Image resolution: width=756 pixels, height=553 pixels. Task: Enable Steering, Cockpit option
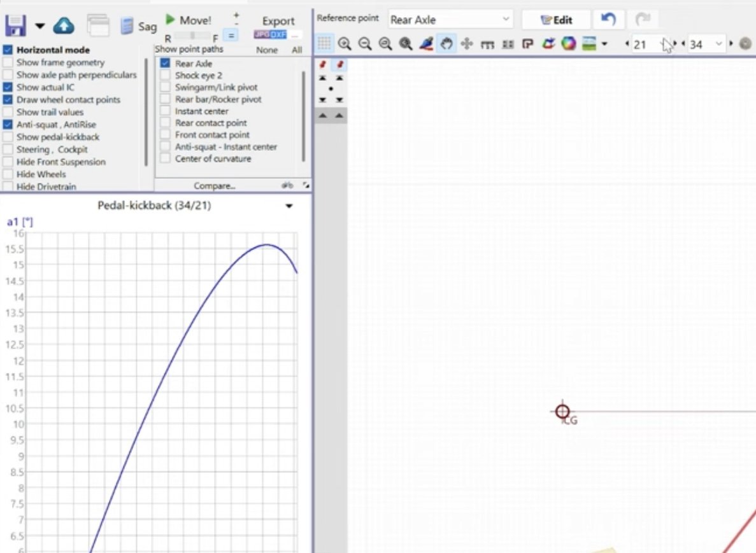(8, 150)
